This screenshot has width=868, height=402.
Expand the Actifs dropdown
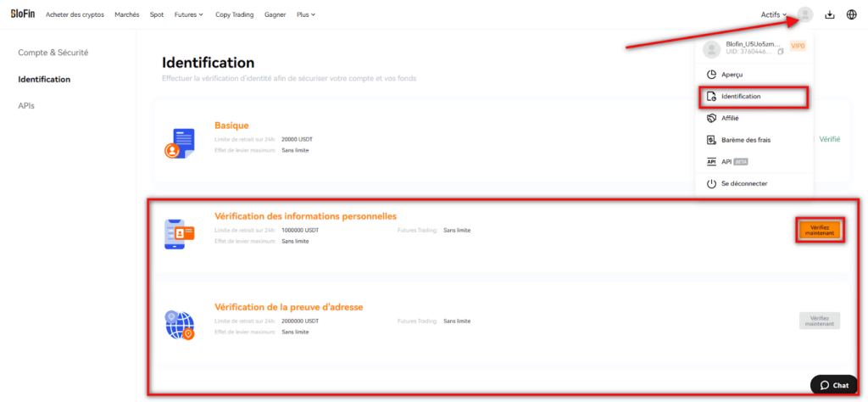(774, 14)
